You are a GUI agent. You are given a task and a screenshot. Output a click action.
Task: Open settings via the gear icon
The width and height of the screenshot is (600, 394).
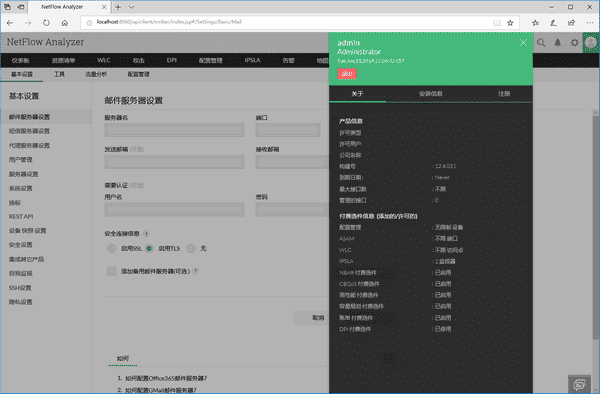[574, 42]
